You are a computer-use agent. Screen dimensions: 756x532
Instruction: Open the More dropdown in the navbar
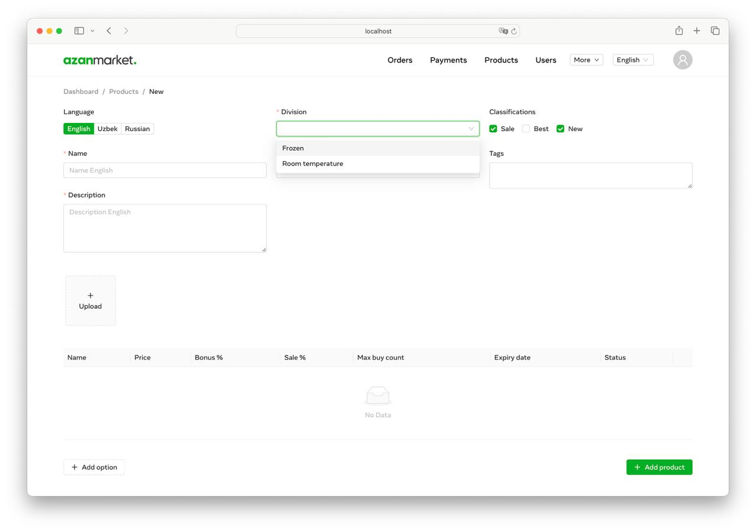point(585,60)
